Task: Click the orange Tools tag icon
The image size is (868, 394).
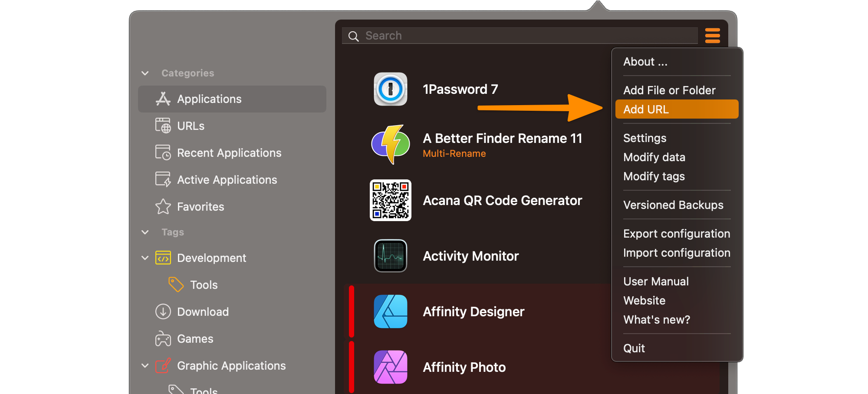Action: 176,285
